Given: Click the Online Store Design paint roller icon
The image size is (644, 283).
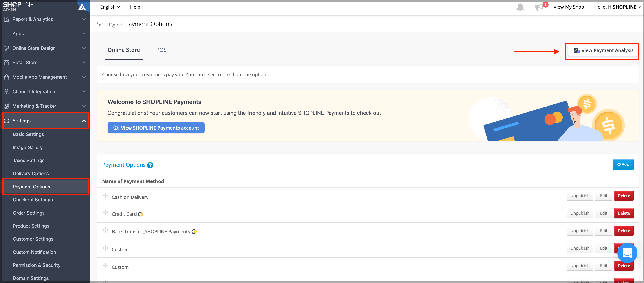Looking at the screenshot, I should 7,48.
